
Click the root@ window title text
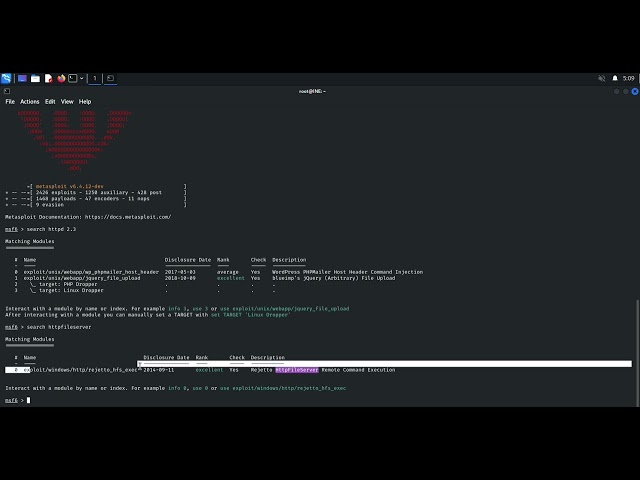[312, 91]
